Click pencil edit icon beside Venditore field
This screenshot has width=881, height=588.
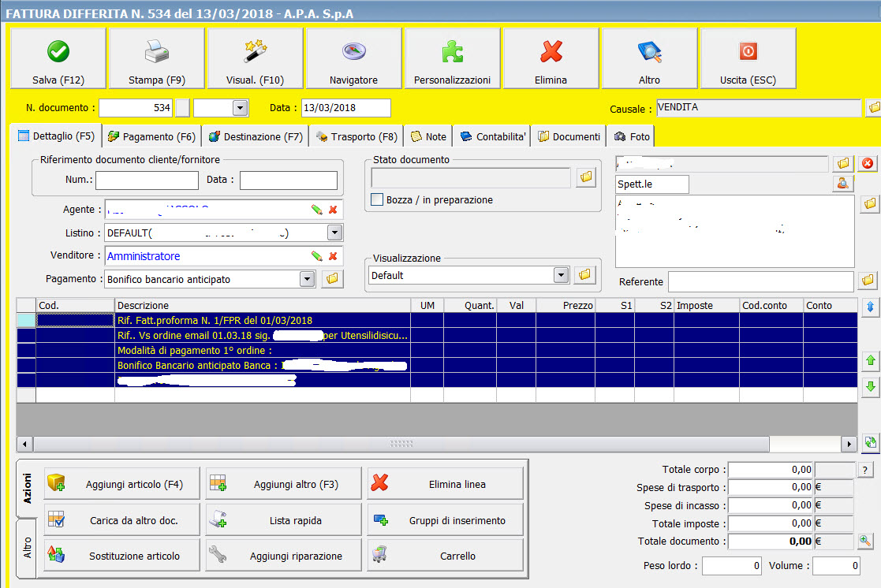[x=317, y=256]
